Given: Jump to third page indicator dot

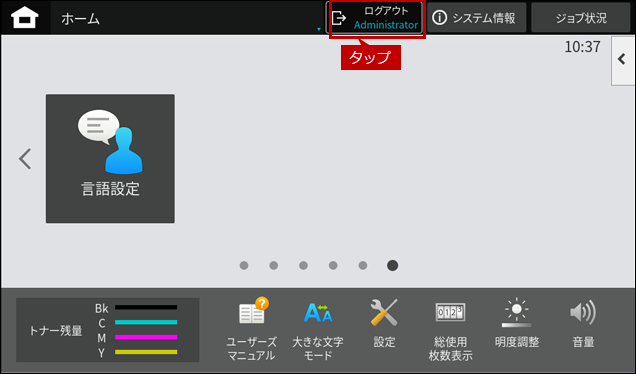Looking at the screenshot, I should click(303, 265).
